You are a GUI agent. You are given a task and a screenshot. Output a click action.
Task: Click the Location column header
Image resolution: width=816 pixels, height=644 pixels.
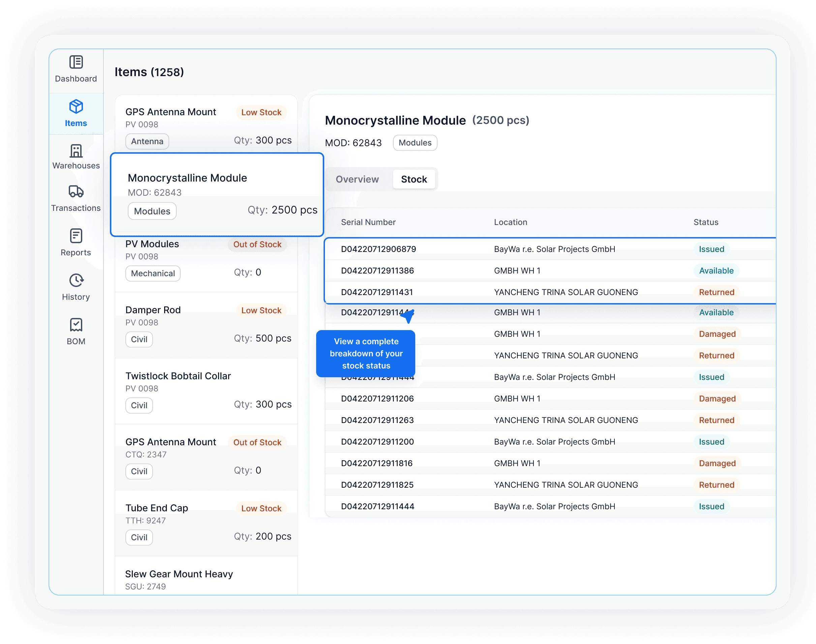click(510, 222)
